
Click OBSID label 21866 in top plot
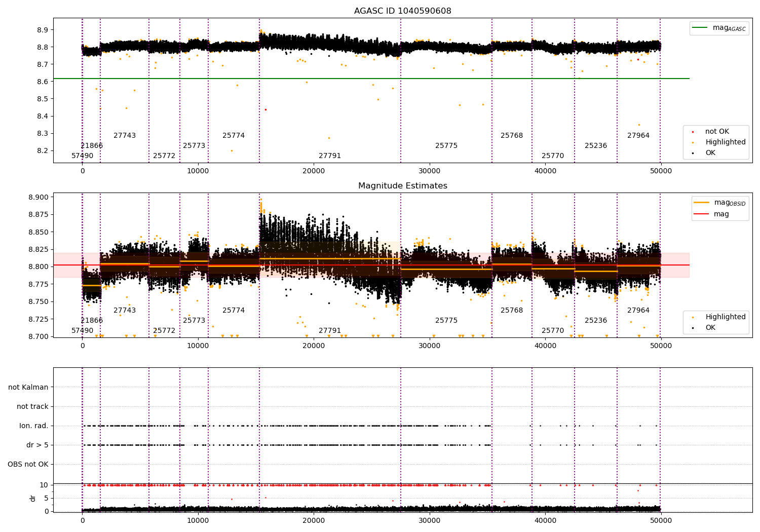pyautogui.click(x=92, y=146)
